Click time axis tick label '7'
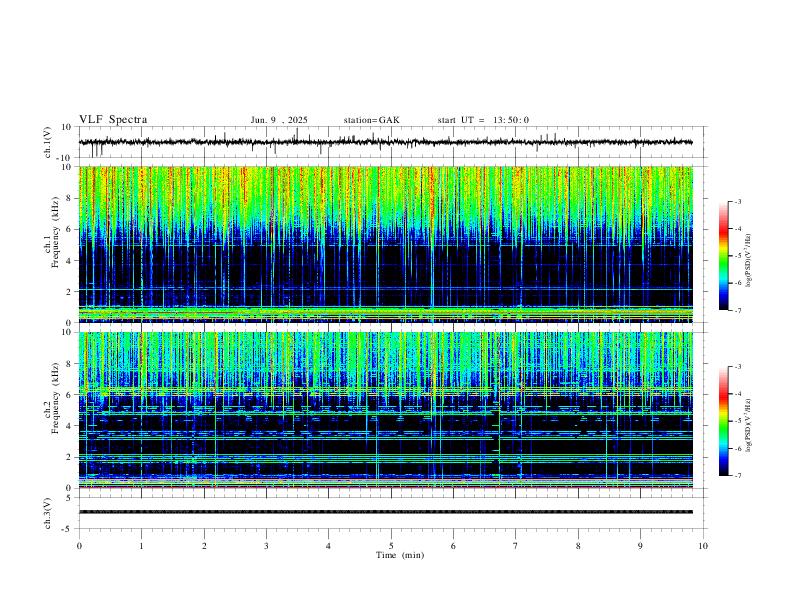This screenshot has height=612, width=792. 516,546
